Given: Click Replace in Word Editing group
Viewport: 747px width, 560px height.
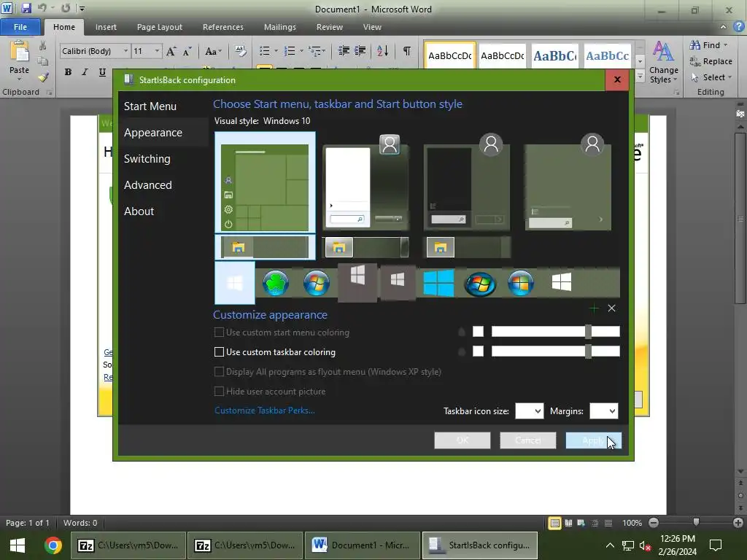Looking at the screenshot, I should point(711,61).
